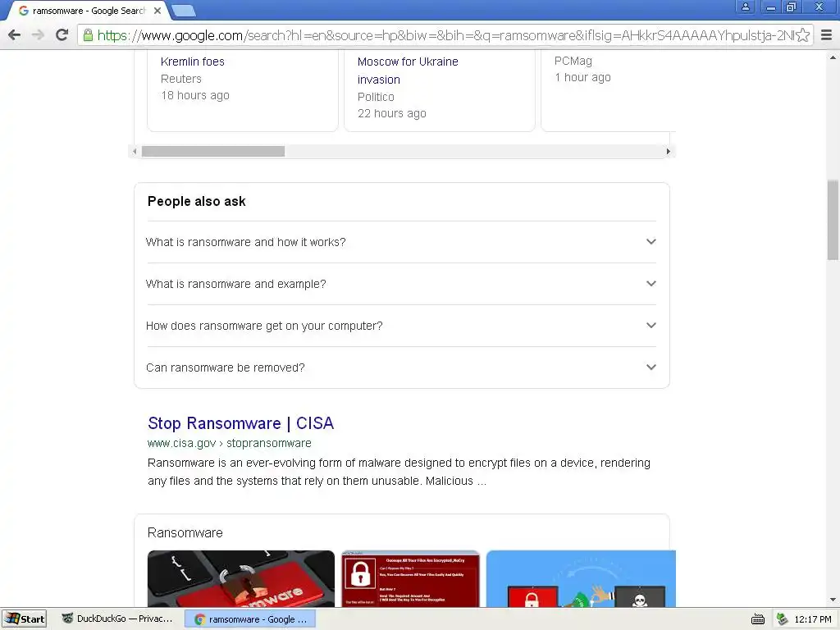The image size is (840, 630).
Task: Open the Windows Start menu
Action: pos(24,619)
